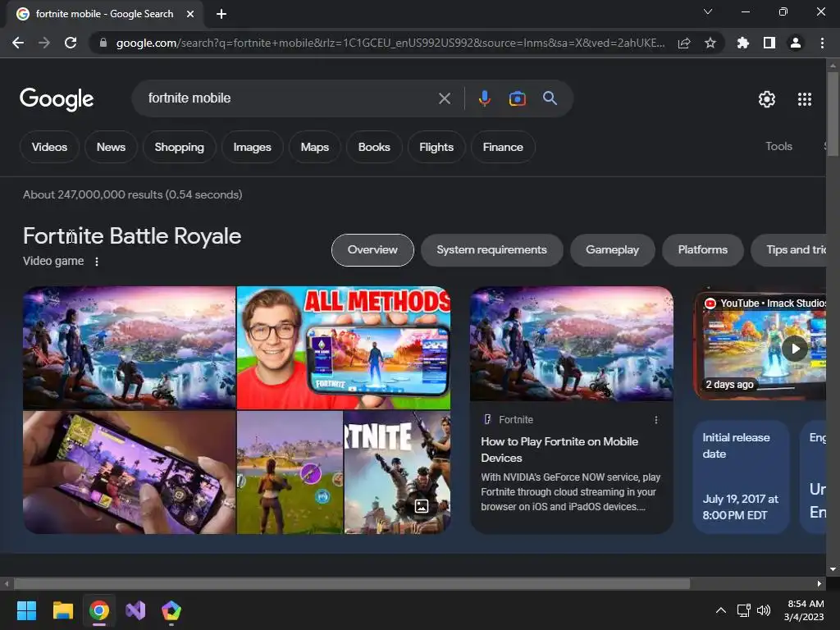
Task: Select the System requirements chip
Action: tap(491, 250)
